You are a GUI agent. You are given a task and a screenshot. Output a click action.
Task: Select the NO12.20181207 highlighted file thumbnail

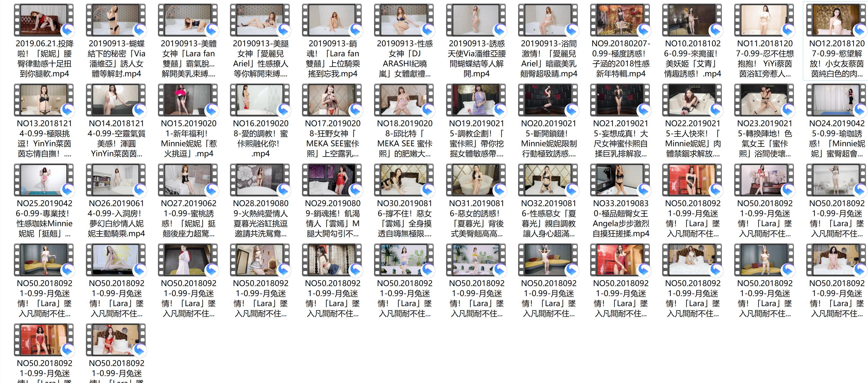(836, 20)
